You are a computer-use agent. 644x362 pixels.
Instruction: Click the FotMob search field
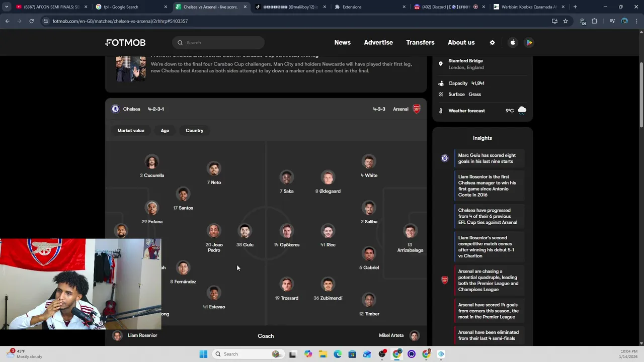pyautogui.click(x=218, y=43)
